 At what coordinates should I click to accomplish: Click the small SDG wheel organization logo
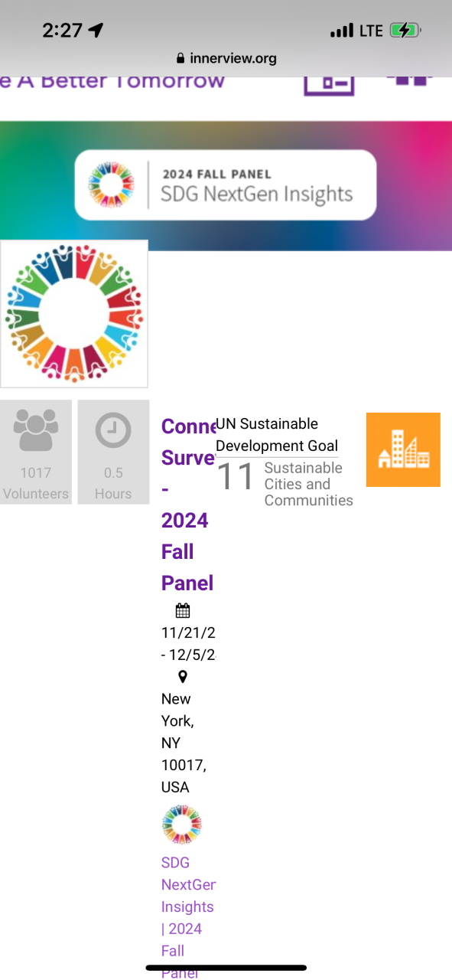(x=181, y=825)
